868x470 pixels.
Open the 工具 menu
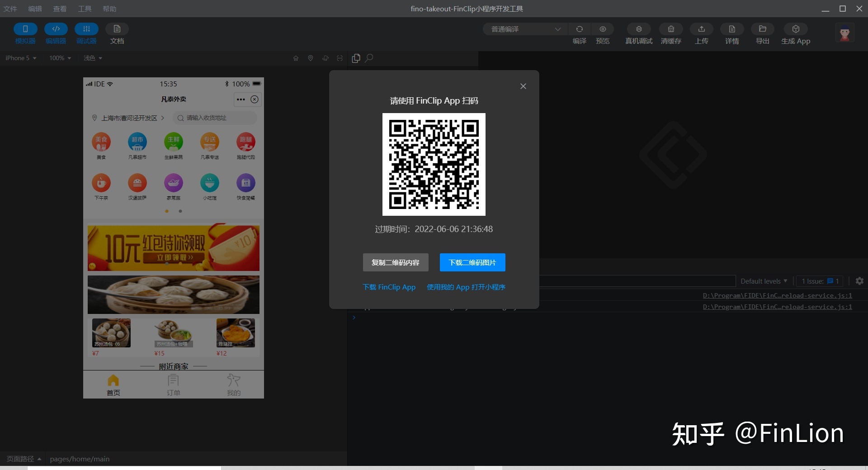click(85, 9)
